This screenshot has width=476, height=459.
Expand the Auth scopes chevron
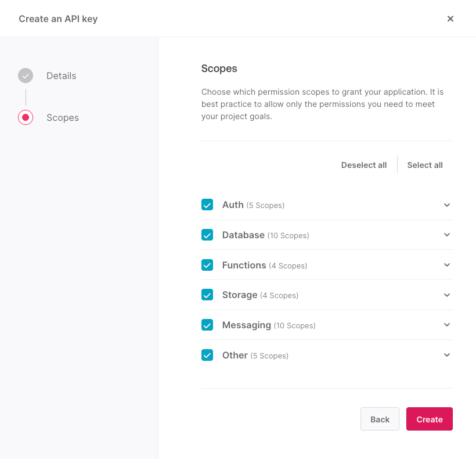click(x=447, y=205)
